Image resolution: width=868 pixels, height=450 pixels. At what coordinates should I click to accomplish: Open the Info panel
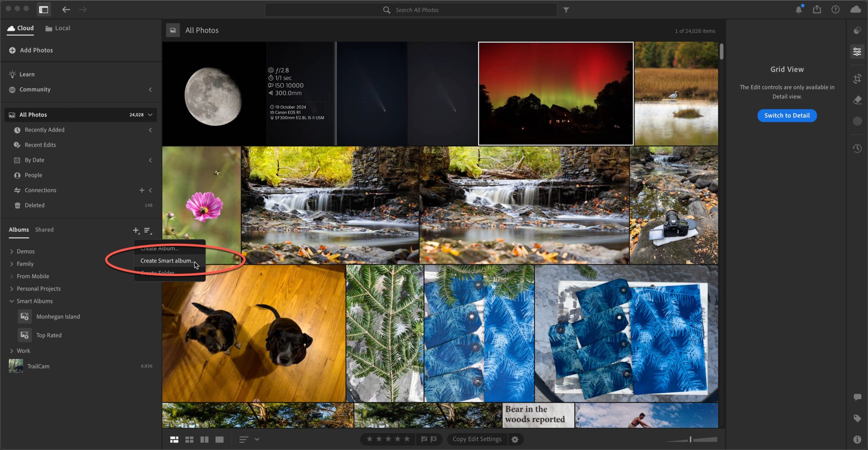[857, 439]
